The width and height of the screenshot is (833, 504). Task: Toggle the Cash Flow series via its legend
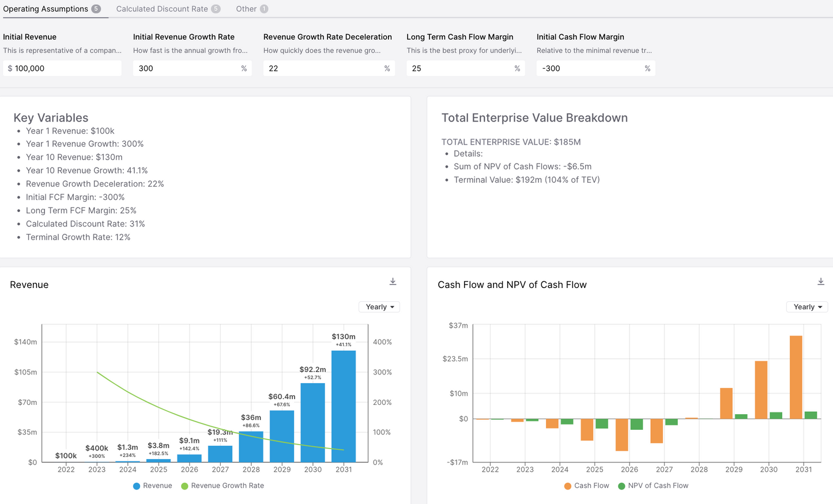click(x=586, y=486)
